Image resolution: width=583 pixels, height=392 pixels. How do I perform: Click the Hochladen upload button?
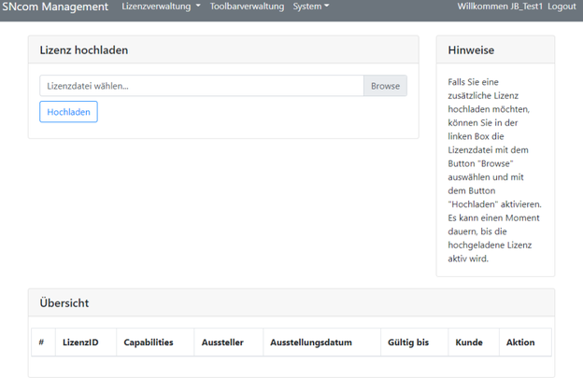68,112
